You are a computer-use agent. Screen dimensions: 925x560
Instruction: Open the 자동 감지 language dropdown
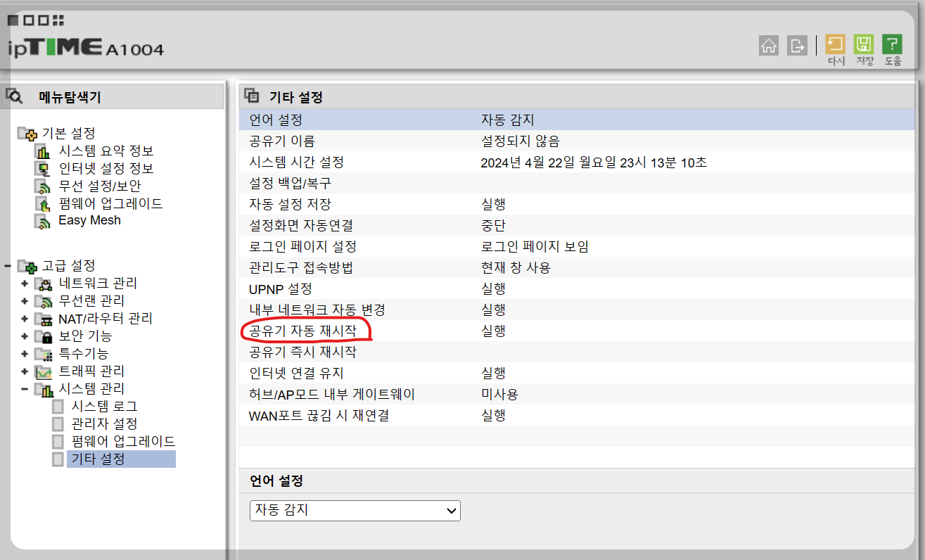(355, 510)
